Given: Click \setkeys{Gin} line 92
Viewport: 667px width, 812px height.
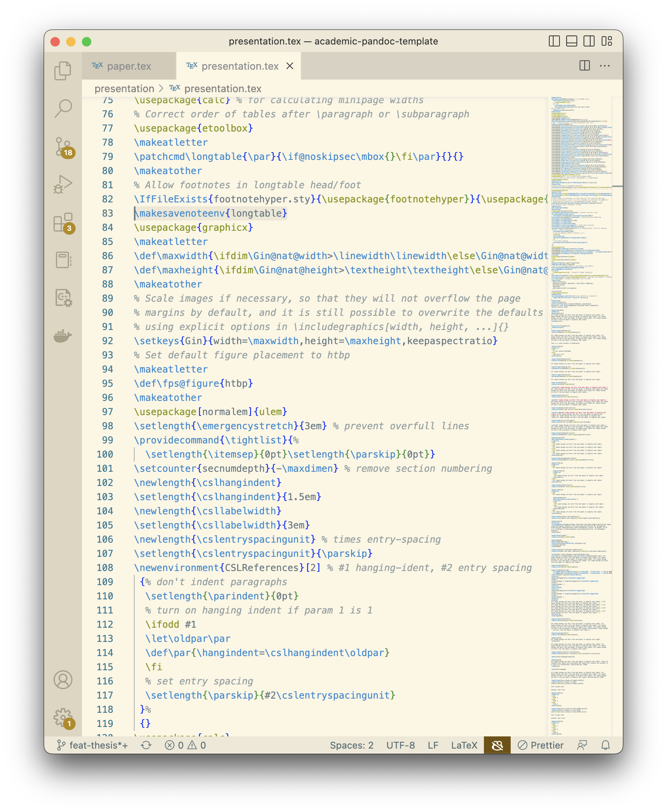Looking at the screenshot, I should coord(316,341).
